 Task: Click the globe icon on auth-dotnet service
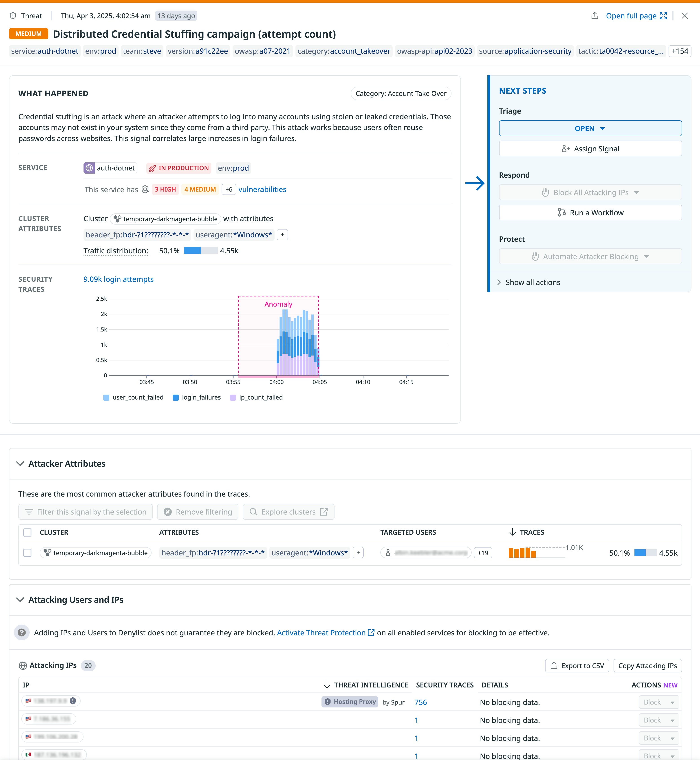click(x=89, y=168)
